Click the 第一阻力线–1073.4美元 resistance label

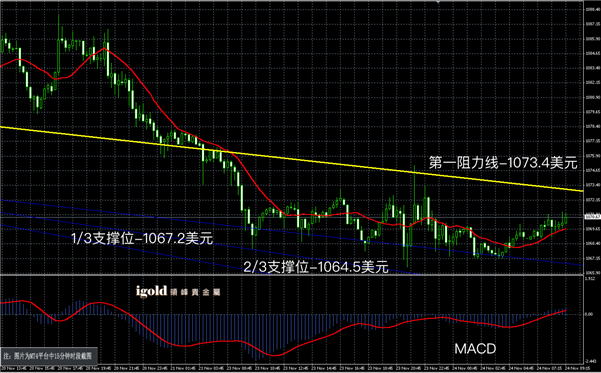503,163
